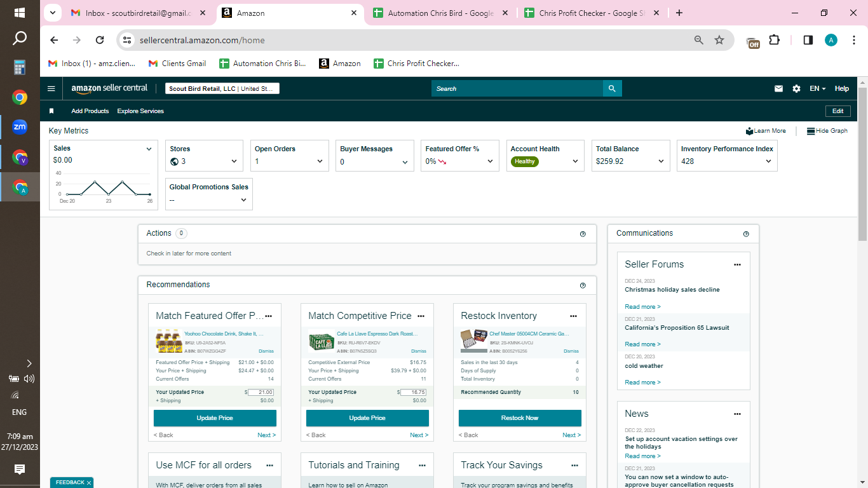The width and height of the screenshot is (868, 488).
Task: Click the Seller Central search magnifier button
Action: pos(612,89)
